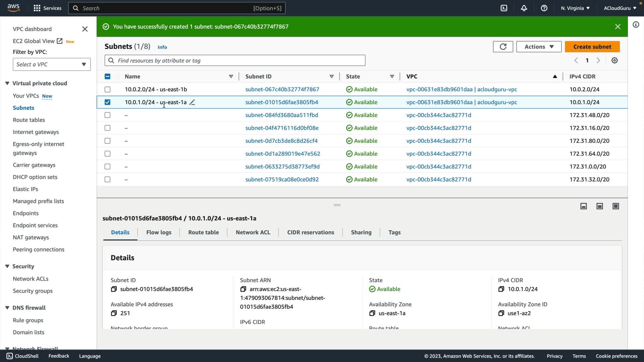Click the edit pencil icon beside subnet name
This screenshot has width=644, height=362.
click(x=192, y=102)
